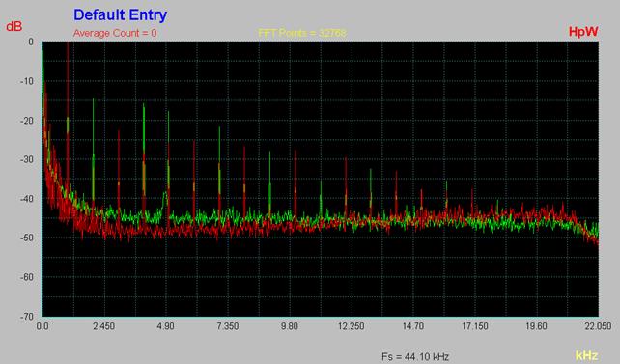Click the 17.150 frequency axis value
The image size is (620, 364).
click(x=474, y=326)
